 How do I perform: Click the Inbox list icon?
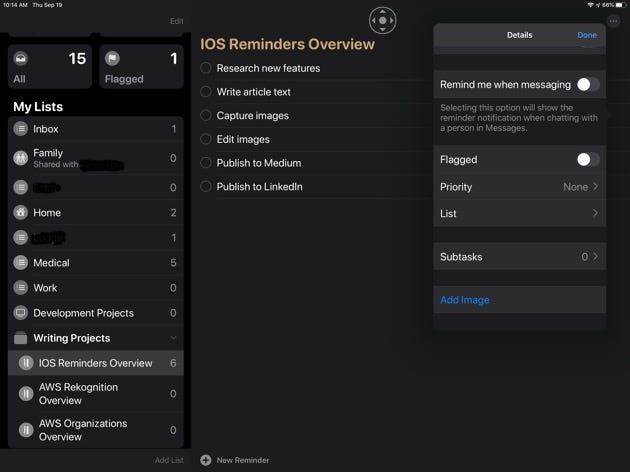point(20,129)
